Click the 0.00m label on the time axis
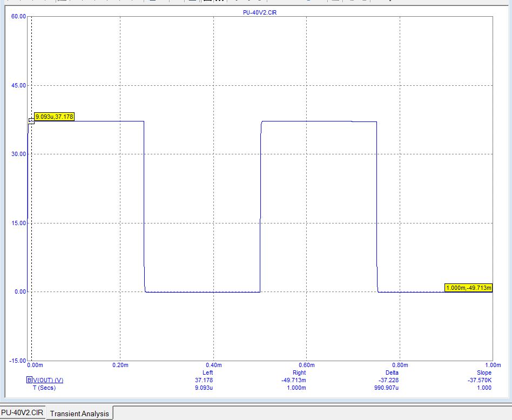Image resolution: width=512 pixels, height=420 pixels. tap(35, 365)
